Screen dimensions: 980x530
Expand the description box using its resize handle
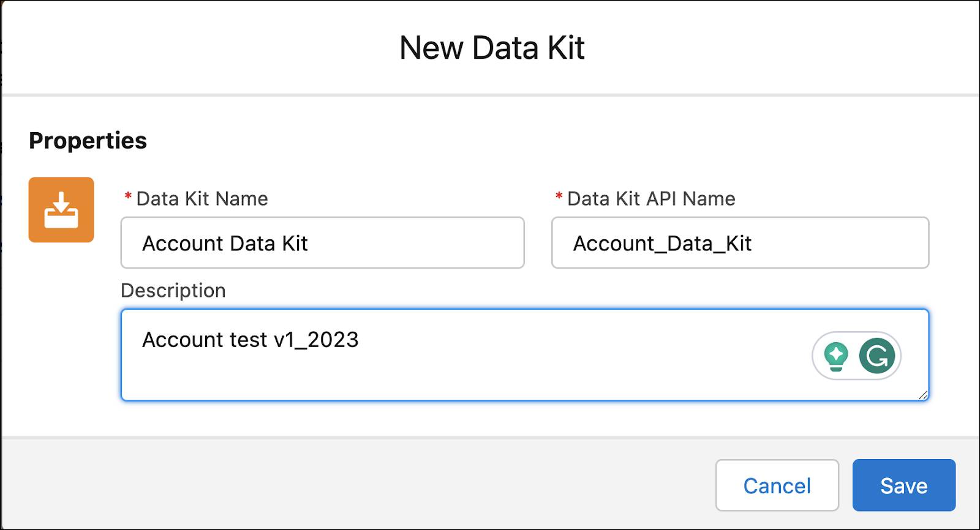coord(924,397)
